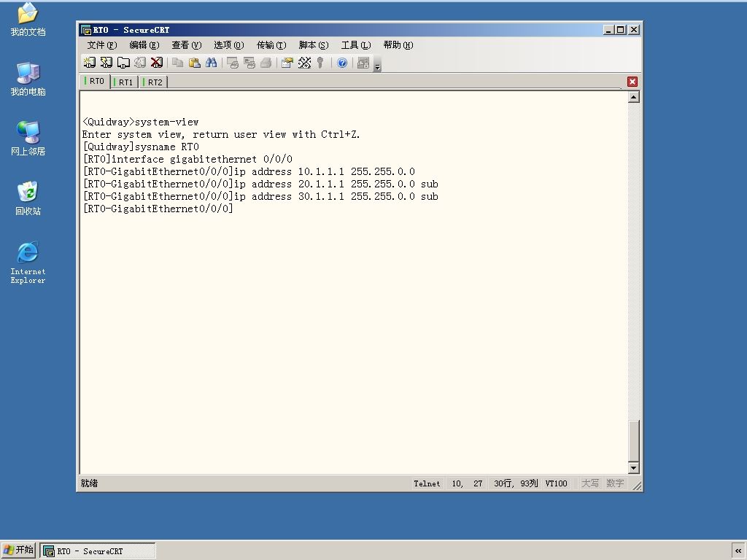The width and height of the screenshot is (747, 560).
Task: Click the taskbar tray expand chevron
Action: 738,551
